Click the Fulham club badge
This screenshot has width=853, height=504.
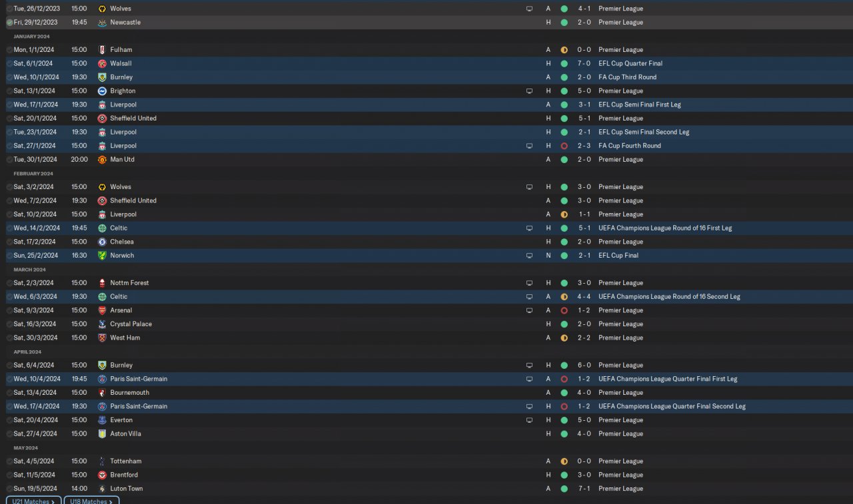(102, 50)
